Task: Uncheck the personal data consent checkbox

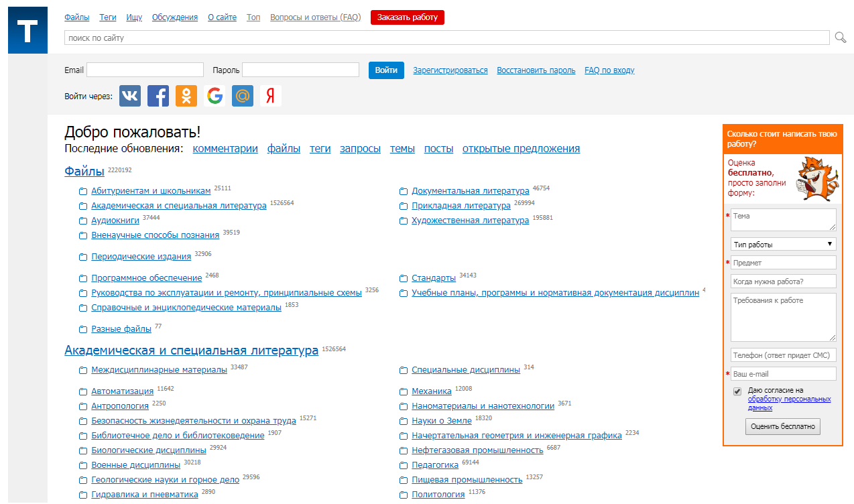Action: pyautogui.click(x=737, y=391)
